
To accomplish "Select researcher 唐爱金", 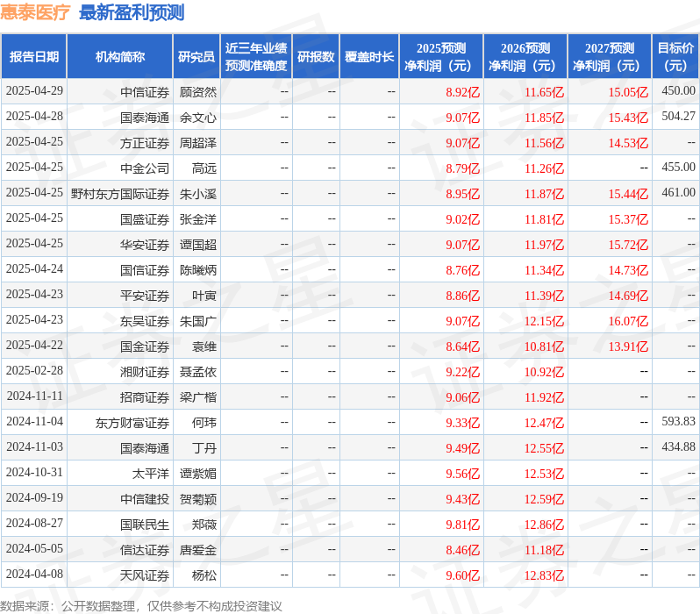I will (x=197, y=551).
